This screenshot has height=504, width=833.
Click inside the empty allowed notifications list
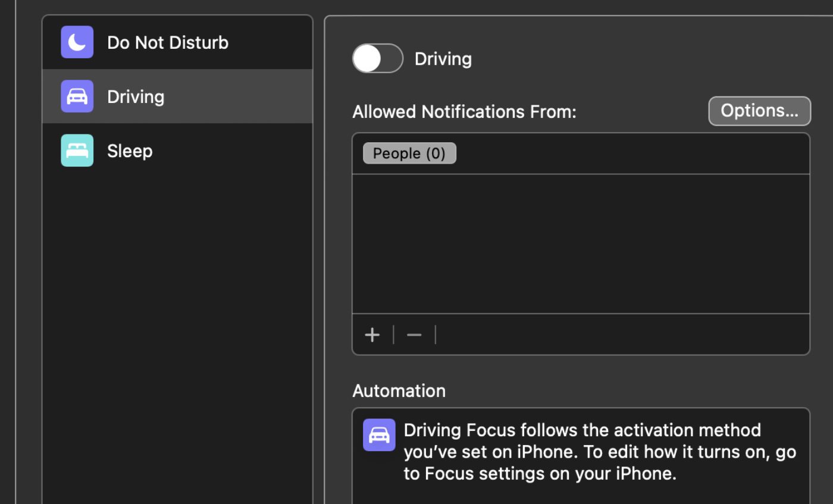pyautogui.click(x=581, y=244)
